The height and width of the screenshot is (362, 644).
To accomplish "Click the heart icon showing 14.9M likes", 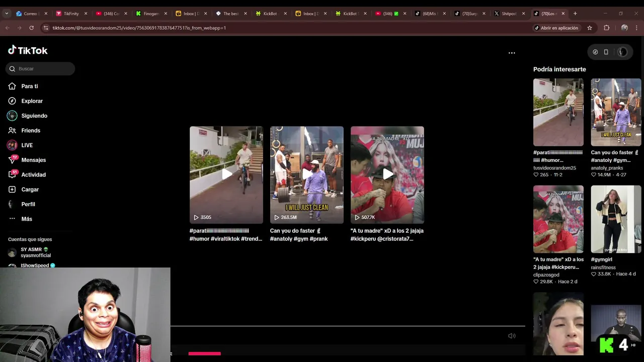I will [x=594, y=175].
